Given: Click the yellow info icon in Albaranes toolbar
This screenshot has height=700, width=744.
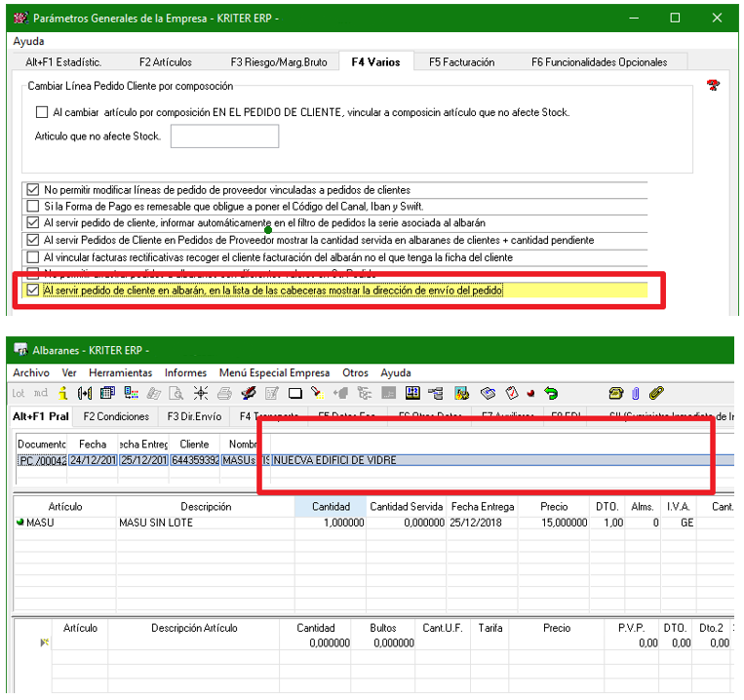Looking at the screenshot, I should pyautogui.click(x=62, y=393).
